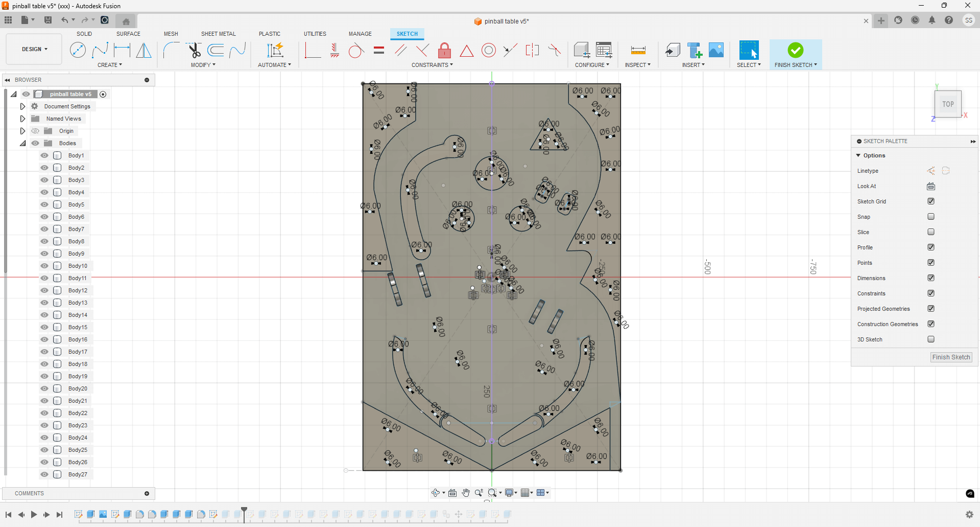Jump to the timeline beginning
The width and height of the screenshot is (980, 527).
[x=9, y=515]
